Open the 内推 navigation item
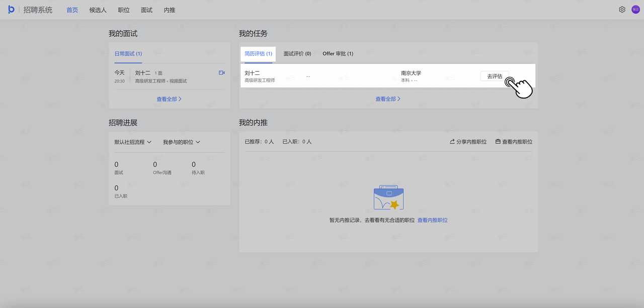Image resolution: width=644 pixels, height=308 pixels. tap(170, 10)
